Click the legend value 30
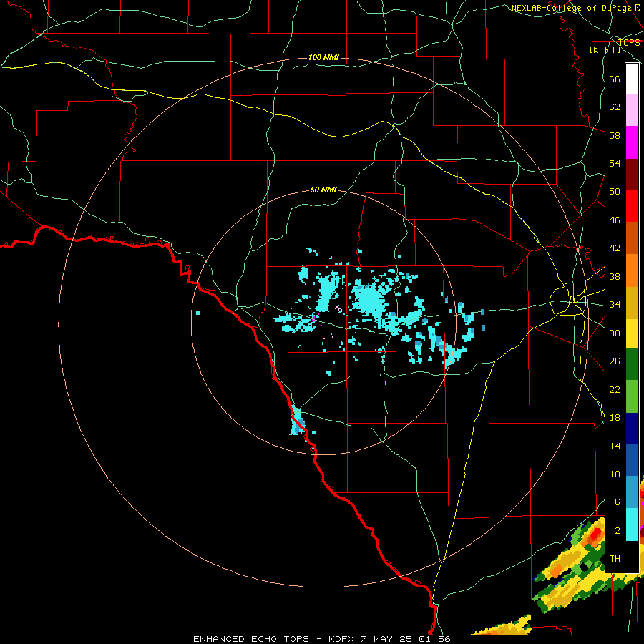 (x=615, y=333)
